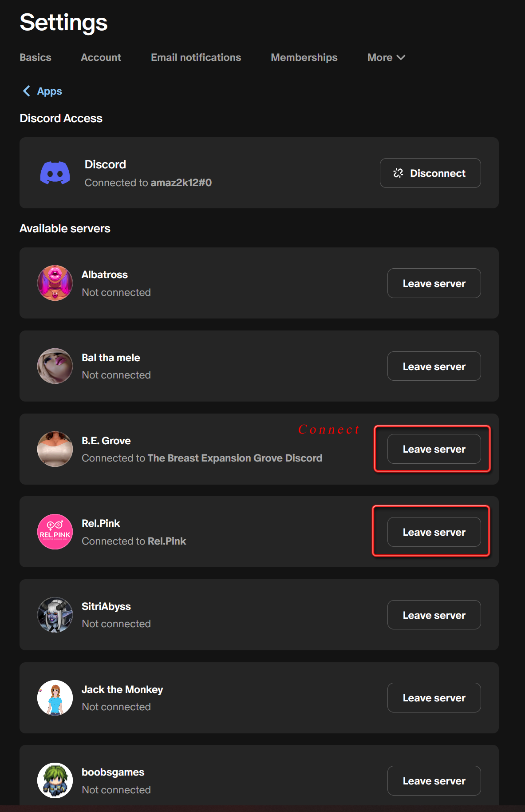Click the Bal tha mele server avatar
The width and height of the screenshot is (525, 812).
point(55,366)
